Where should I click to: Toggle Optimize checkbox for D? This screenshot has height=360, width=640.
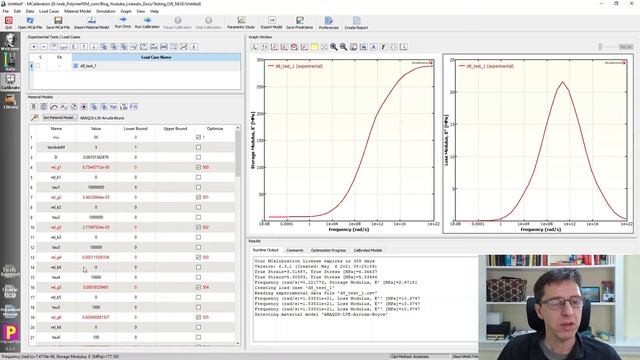point(198,157)
